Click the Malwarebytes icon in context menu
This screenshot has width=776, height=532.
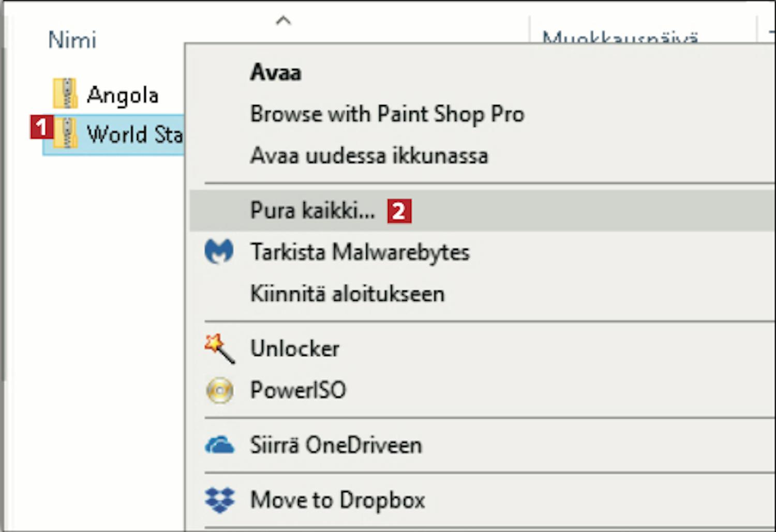click(x=219, y=252)
